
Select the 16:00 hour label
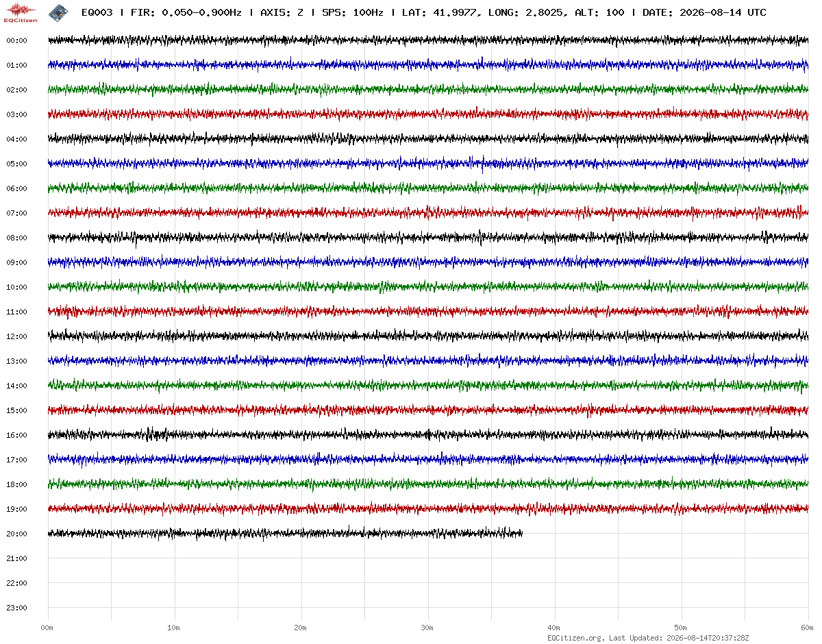pyautogui.click(x=16, y=435)
